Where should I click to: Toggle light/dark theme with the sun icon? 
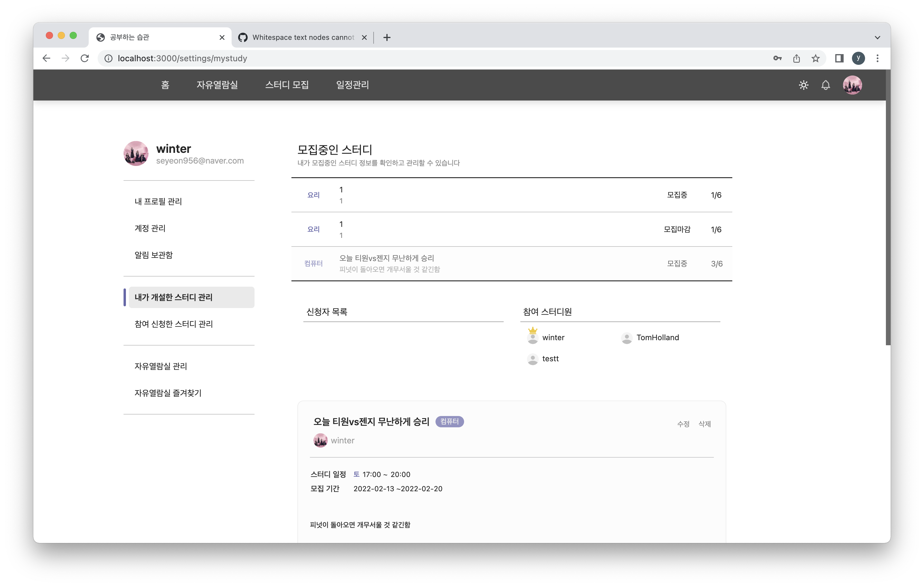click(803, 85)
